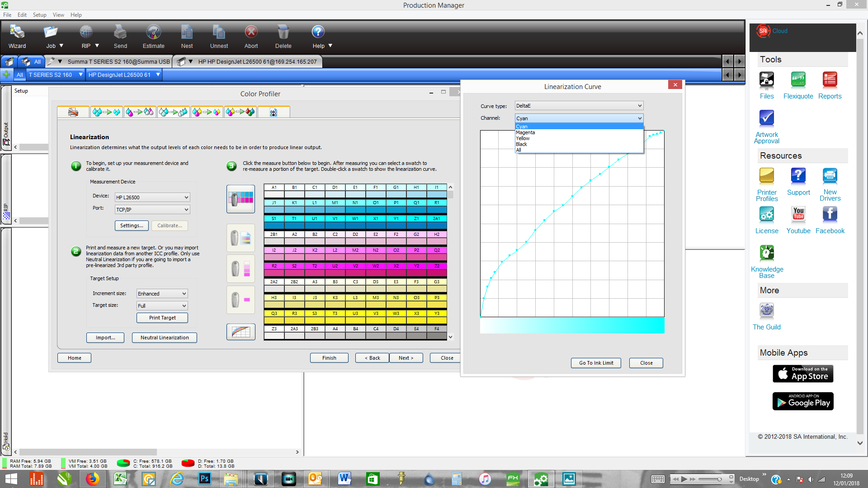The height and width of the screenshot is (488, 868).
Task: Click the Import... button
Action: 105,338
